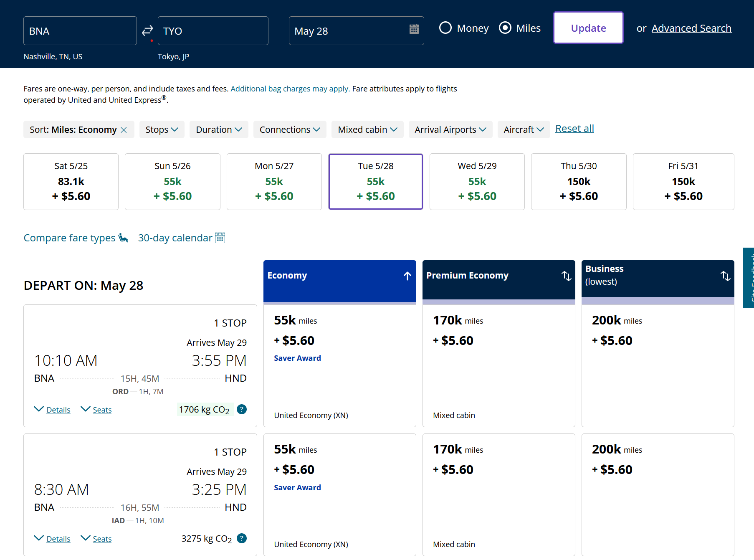Remove the Miles: Economy sort filter
The image size is (754, 560).
click(x=124, y=130)
